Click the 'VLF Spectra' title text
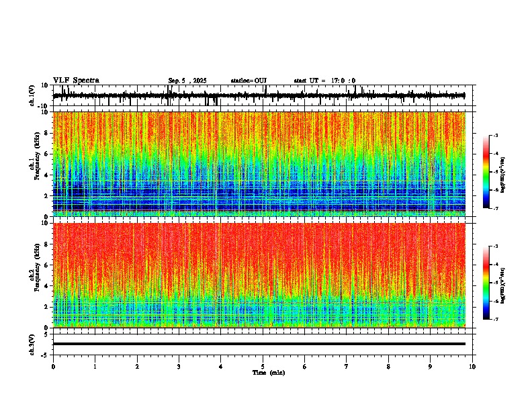The height and width of the screenshot is (411, 532). pos(76,81)
